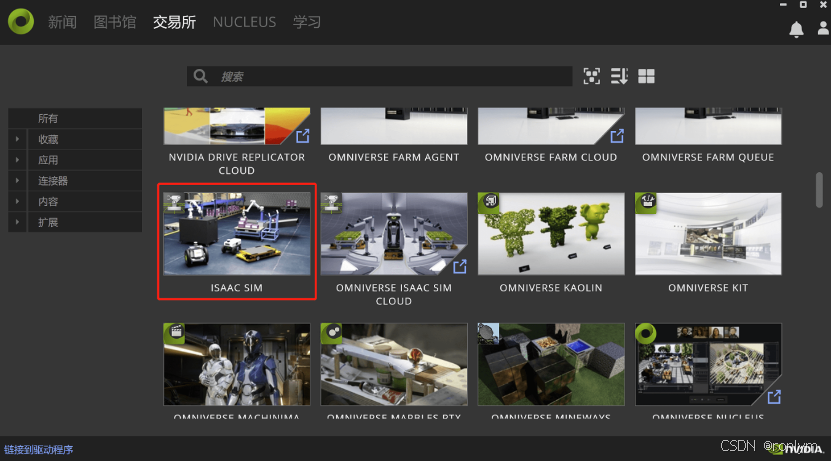Expand the 扩展 category
832x462 pixels.
click(18, 222)
